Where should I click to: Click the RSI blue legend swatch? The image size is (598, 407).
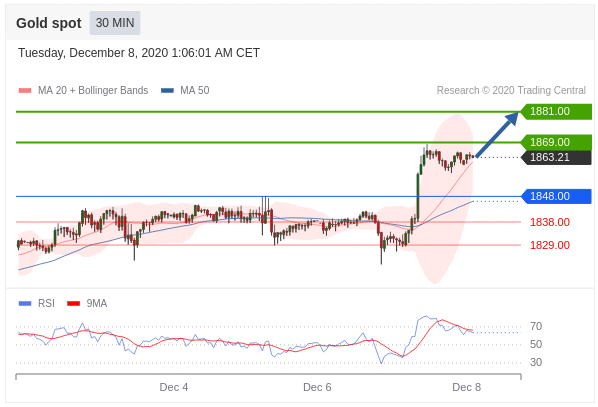tap(25, 304)
